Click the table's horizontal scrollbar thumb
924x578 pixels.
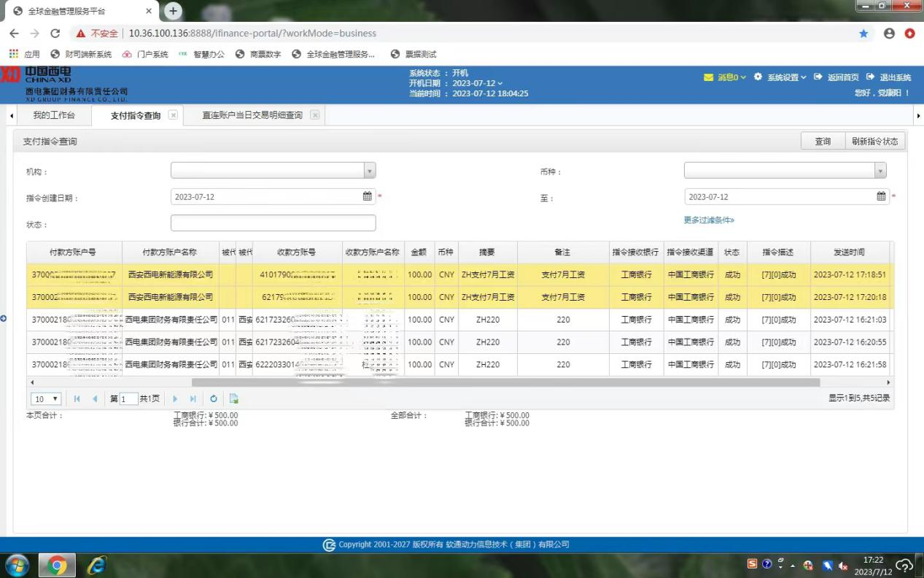tap(505, 382)
